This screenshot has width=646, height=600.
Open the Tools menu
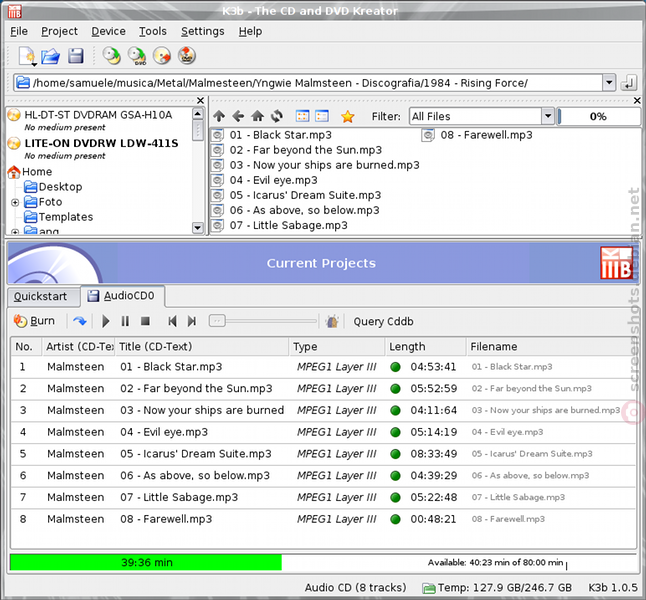[x=153, y=31]
